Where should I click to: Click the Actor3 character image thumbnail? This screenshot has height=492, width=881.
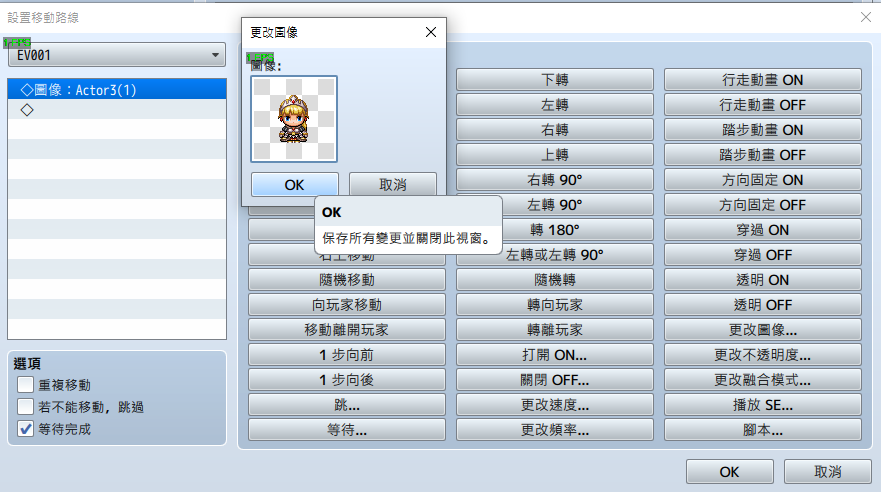click(x=294, y=119)
